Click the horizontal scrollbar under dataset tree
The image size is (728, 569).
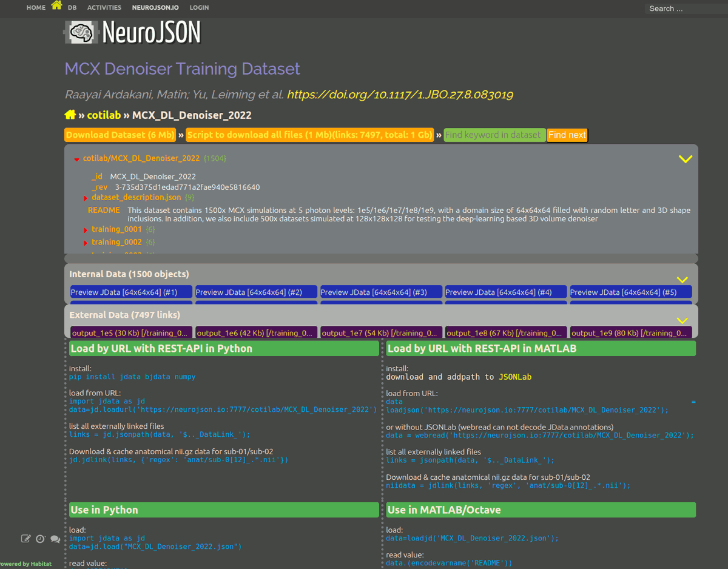pos(381,258)
